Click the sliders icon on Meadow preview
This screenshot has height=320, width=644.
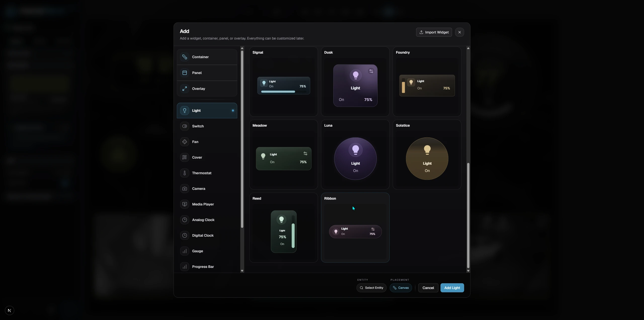tap(305, 153)
